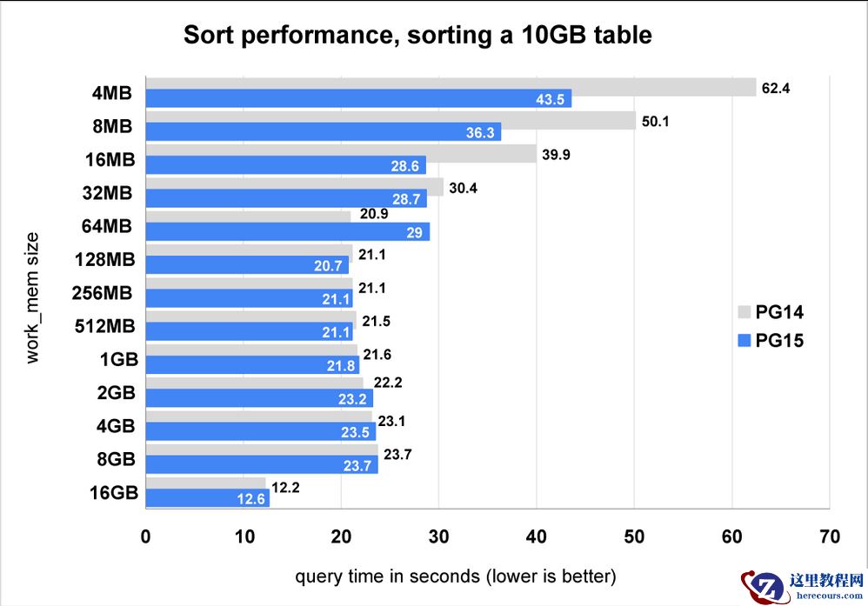Select the blue bar labeled 43.5

tap(357, 99)
